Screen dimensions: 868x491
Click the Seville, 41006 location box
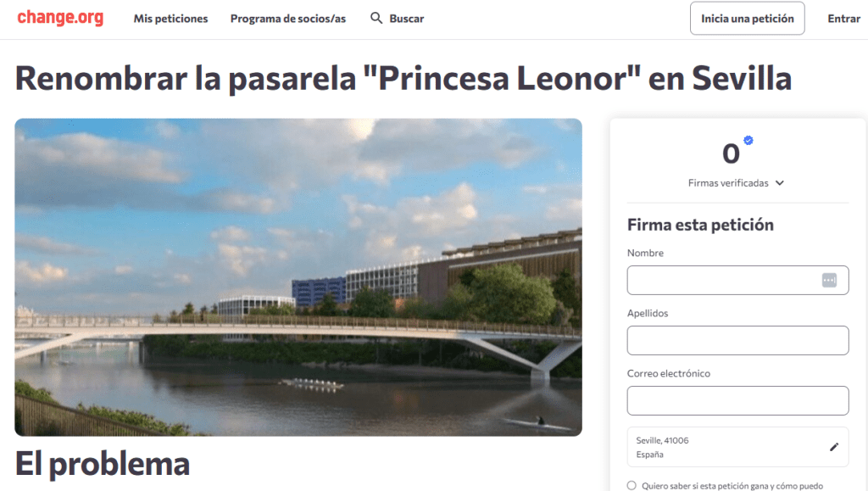pos(737,447)
